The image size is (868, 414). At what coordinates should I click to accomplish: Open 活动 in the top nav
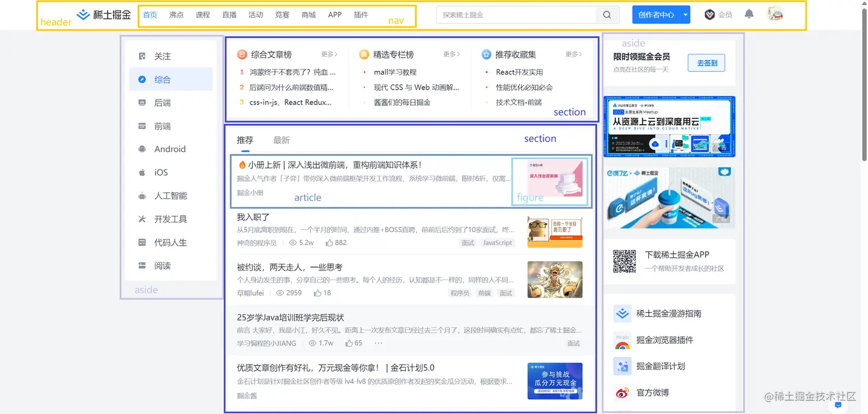[x=256, y=15]
